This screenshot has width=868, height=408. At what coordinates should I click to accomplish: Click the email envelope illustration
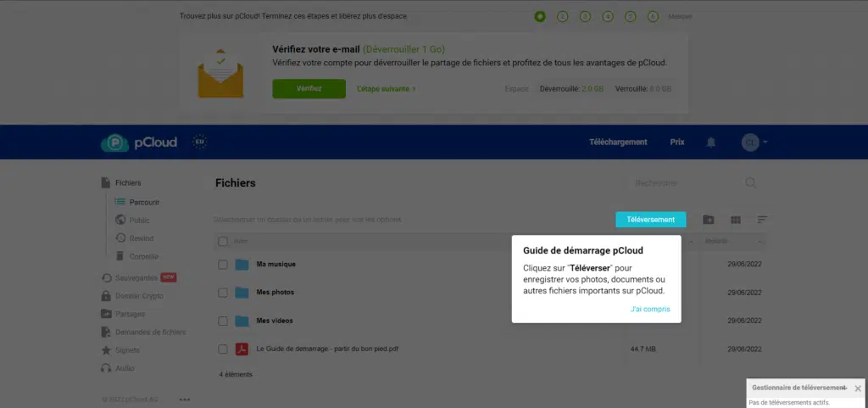pos(220,73)
